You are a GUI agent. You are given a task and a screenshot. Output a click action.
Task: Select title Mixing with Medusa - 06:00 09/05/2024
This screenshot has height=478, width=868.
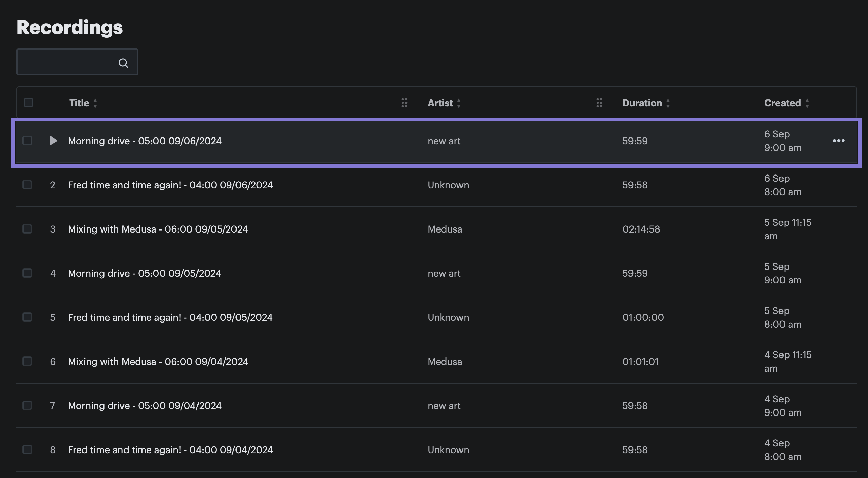pos(158,229)
